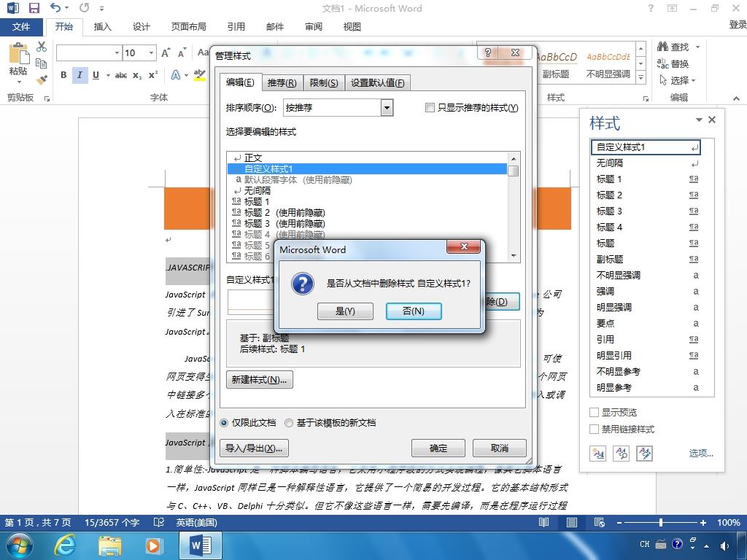Click the 确定 button in Manage Styles
The height and width of the screenshot is (560, 747).
point(438,448)
